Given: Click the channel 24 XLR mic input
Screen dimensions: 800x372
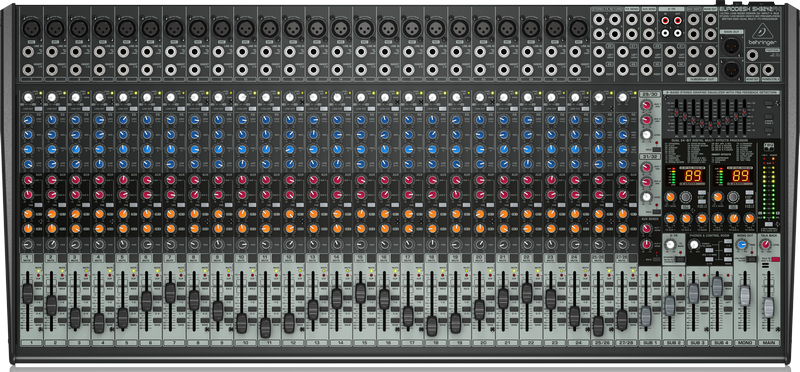Looking at the screenshot, I should [x=579, y=28].
